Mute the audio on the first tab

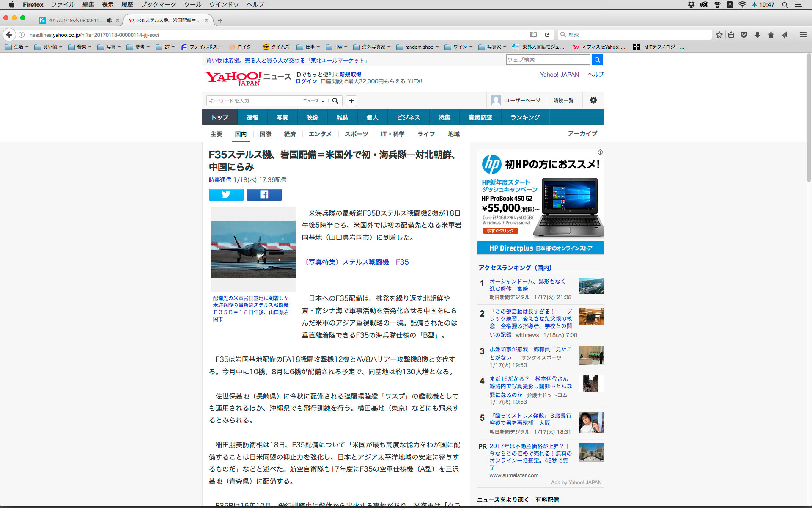pos(109,20)
